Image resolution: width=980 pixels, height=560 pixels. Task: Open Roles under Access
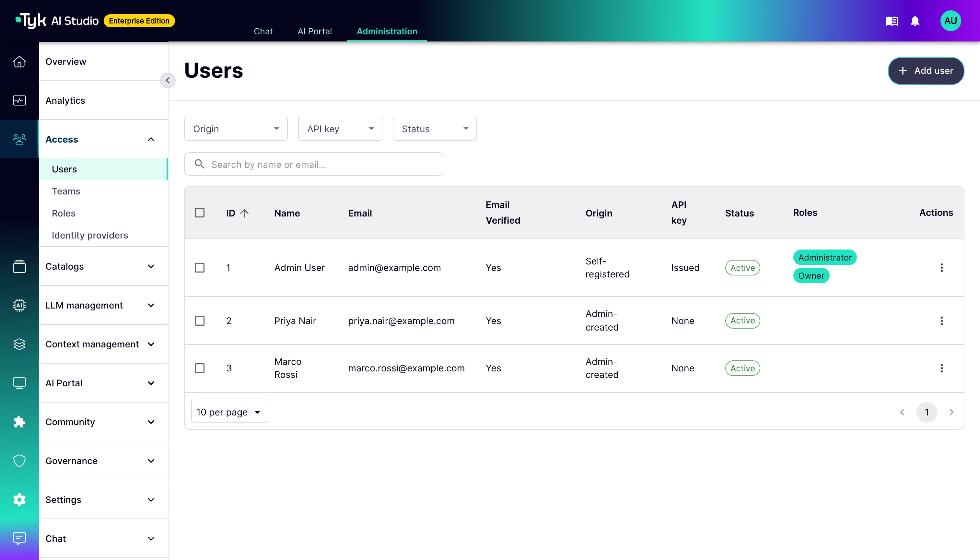pyautogui.click(x=103, y=213)
